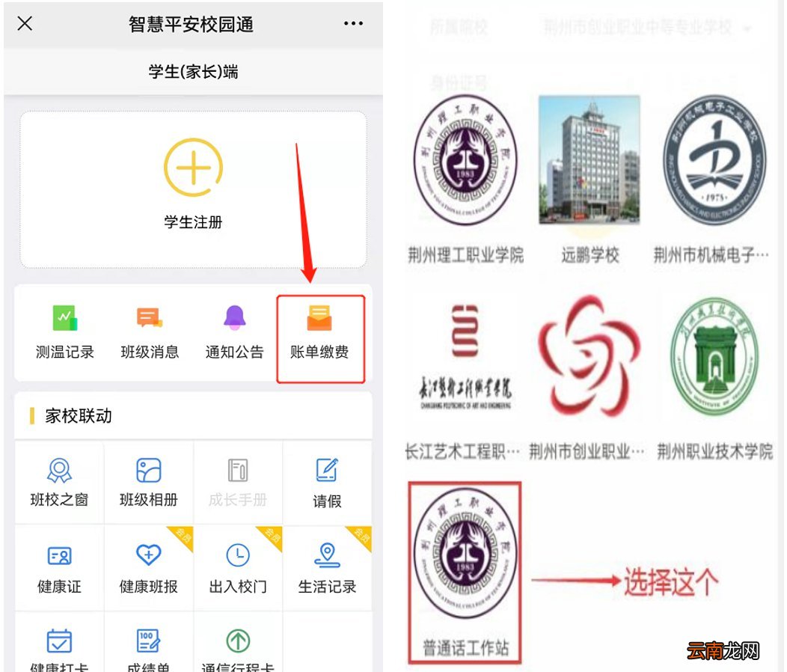
Task: Open 健康班报 heart icon
Action: click(149, 555)
